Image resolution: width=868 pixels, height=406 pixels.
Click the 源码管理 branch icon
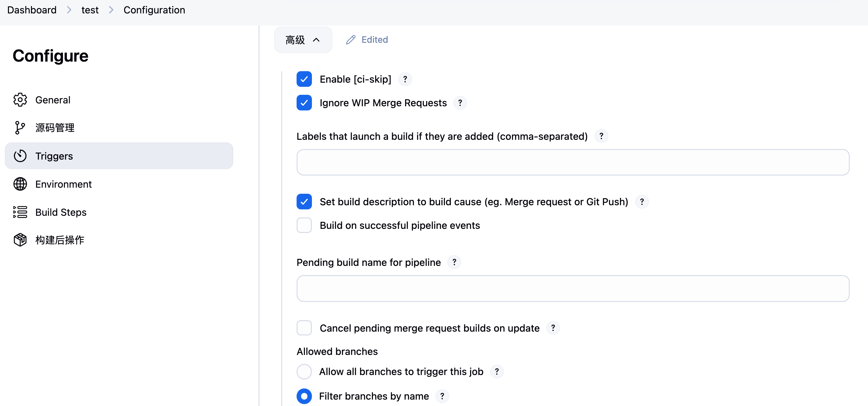(x=20, y=128)
